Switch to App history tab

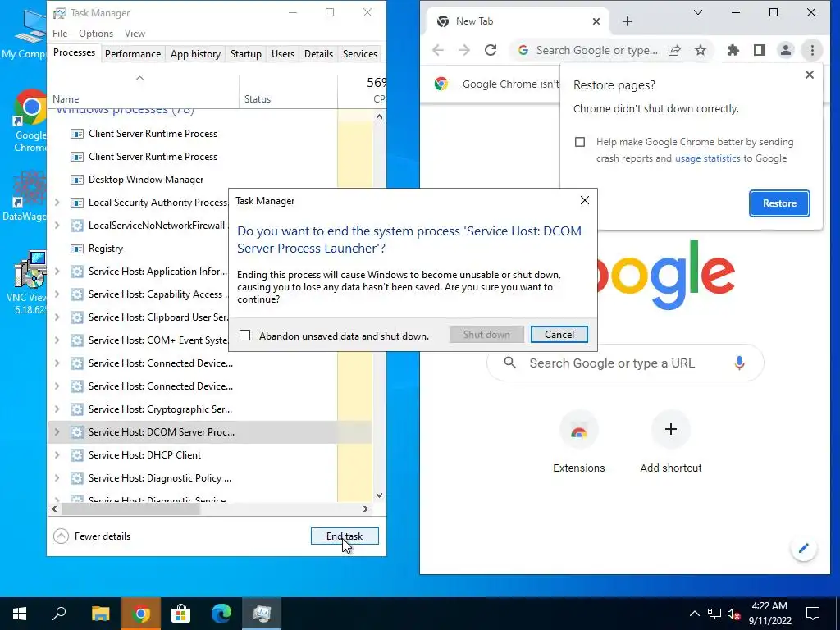click(195, 54)
